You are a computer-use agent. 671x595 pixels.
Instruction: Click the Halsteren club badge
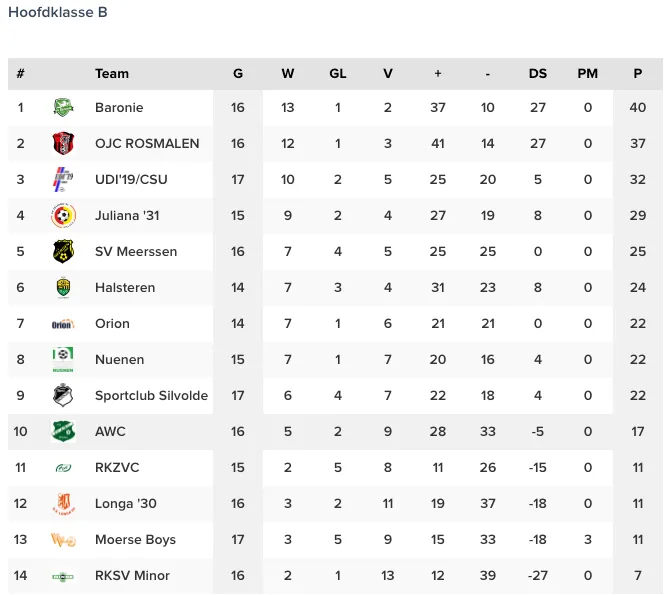point(63,287)
